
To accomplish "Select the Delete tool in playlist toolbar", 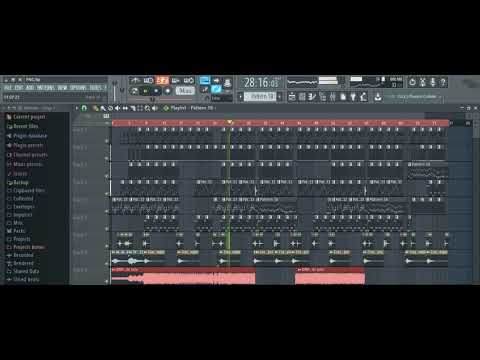I will 110,108.
